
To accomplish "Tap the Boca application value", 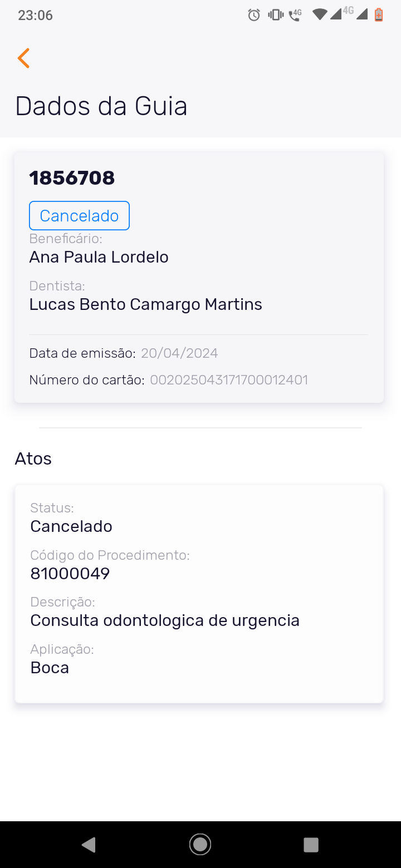I will click(x=50, y=668).
